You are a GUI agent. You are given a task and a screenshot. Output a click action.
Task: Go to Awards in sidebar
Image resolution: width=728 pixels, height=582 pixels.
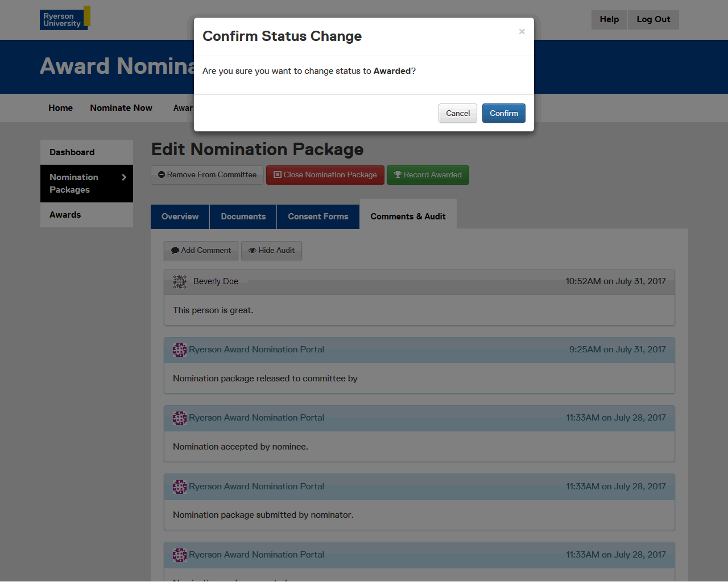[65, 215]
